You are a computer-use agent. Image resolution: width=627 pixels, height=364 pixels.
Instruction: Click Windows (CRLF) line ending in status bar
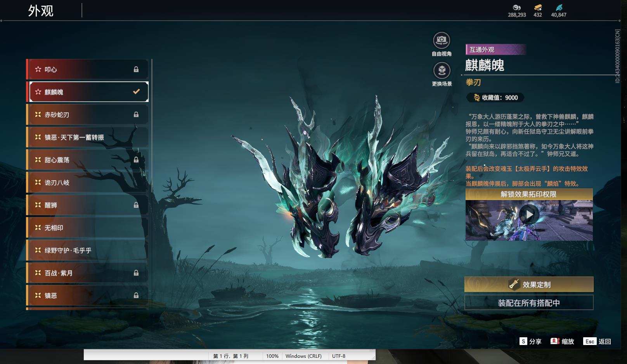303,356
